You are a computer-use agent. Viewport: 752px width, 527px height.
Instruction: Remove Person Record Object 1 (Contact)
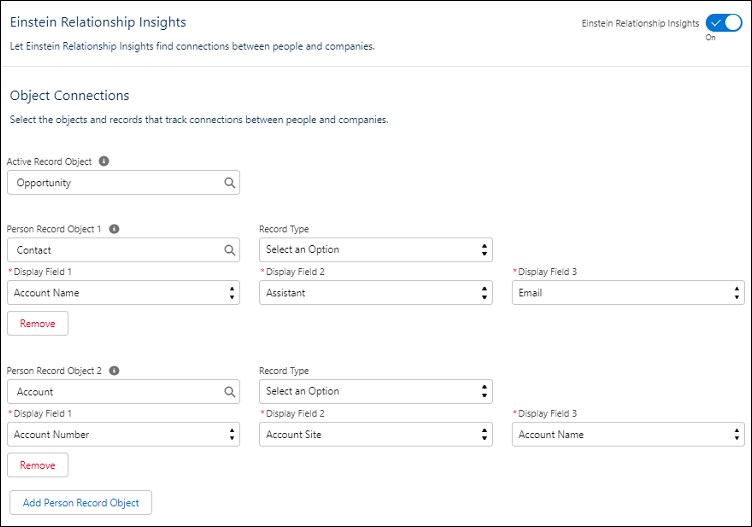point(38,324)
